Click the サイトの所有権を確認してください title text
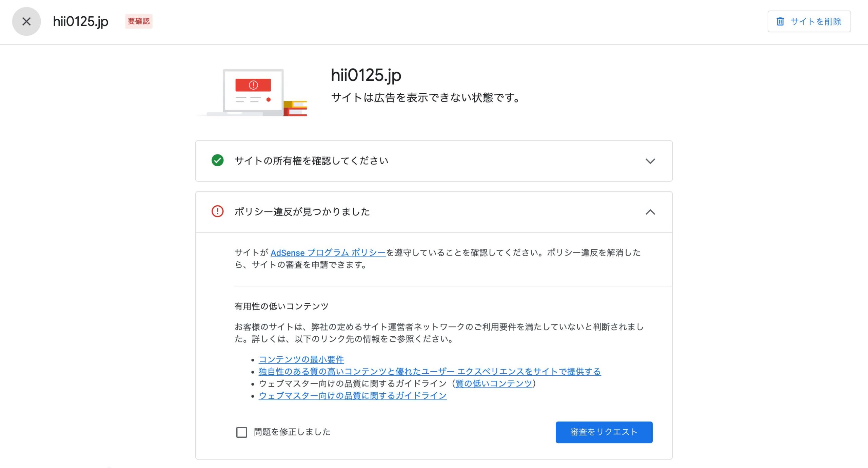 [x=311, y=161]
